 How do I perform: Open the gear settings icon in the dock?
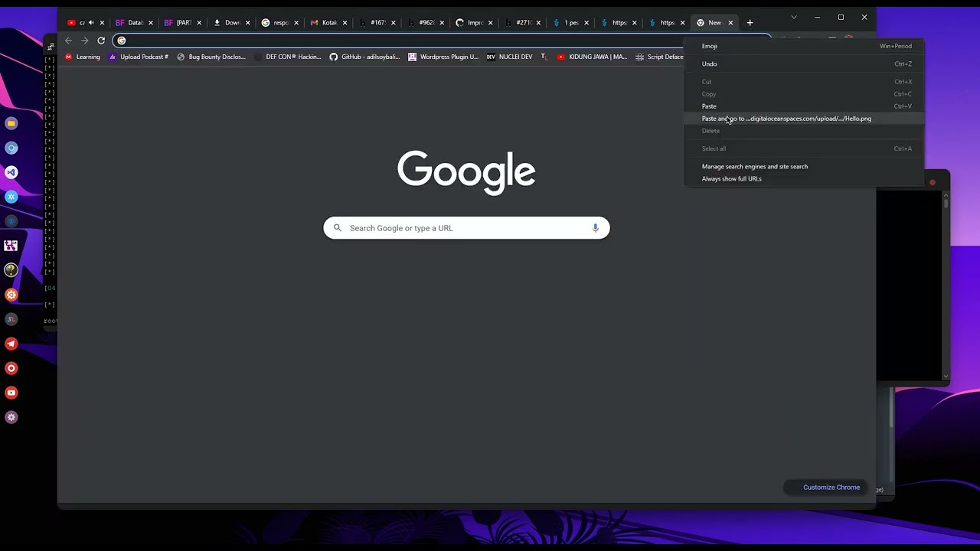11,417
